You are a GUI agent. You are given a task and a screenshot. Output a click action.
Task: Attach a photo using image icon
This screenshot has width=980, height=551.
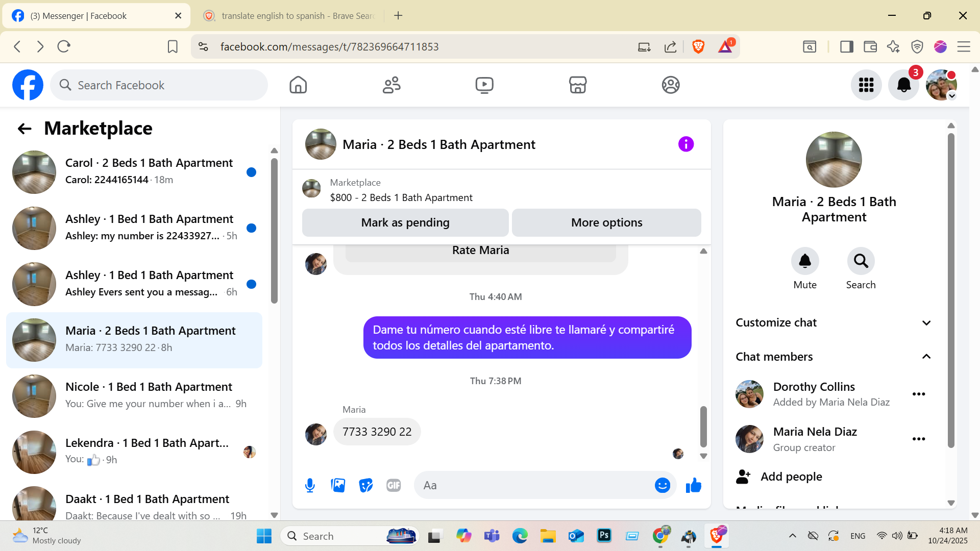(x=338, y=485)
